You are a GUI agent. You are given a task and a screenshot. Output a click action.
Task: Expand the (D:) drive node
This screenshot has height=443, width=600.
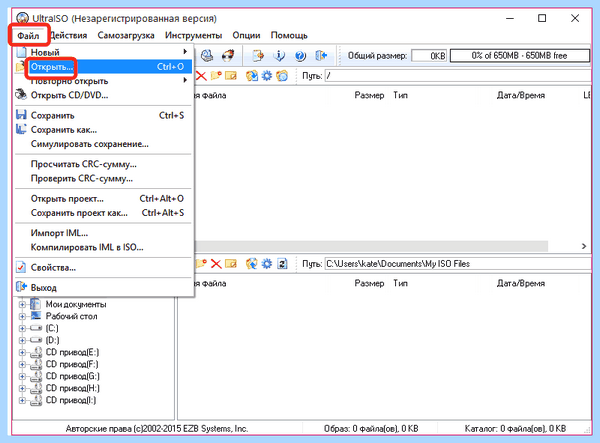click(x=22, y=340)
